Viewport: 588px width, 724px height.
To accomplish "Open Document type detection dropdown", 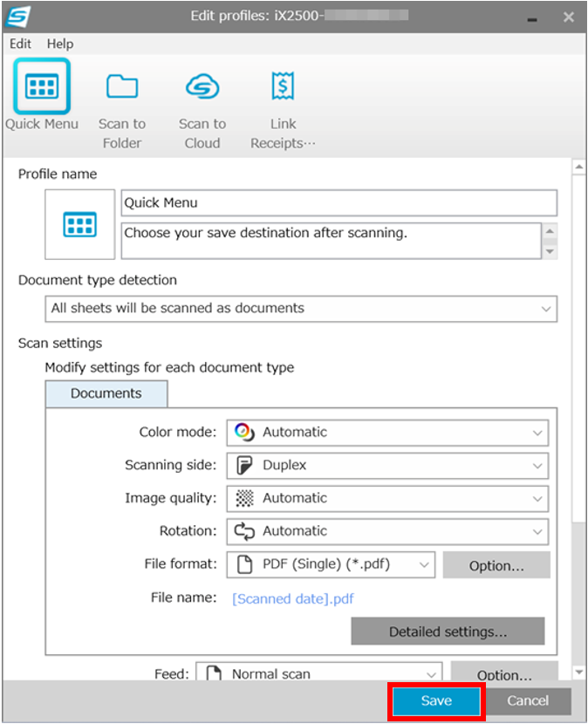I will point(301,309).
